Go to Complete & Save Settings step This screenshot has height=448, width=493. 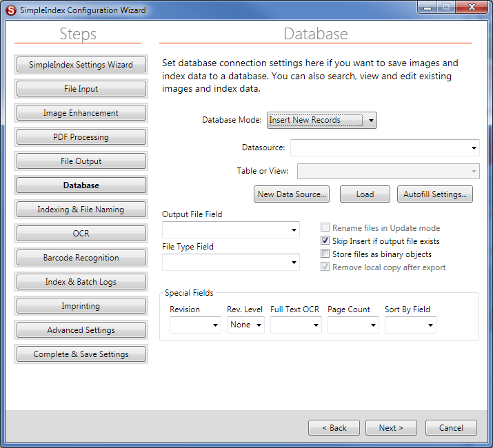point(81,354)
